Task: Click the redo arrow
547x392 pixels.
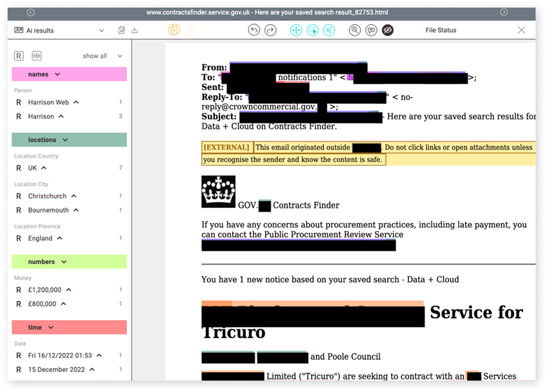Action: coord(270,30)
